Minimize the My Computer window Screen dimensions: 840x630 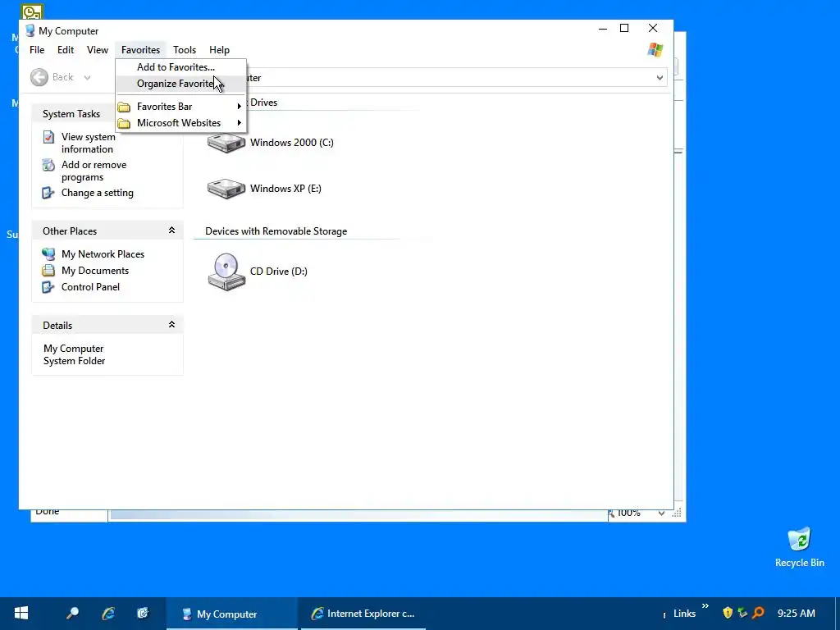pos(603,29)
